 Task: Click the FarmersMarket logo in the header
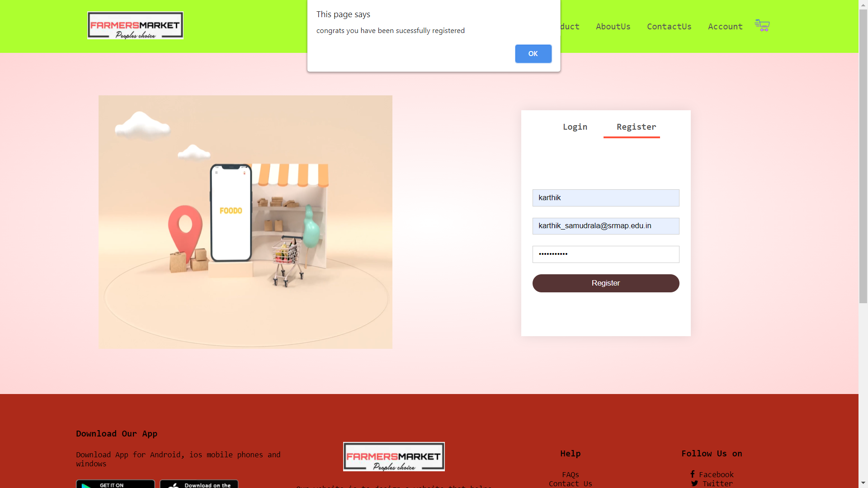coord(135,25)
